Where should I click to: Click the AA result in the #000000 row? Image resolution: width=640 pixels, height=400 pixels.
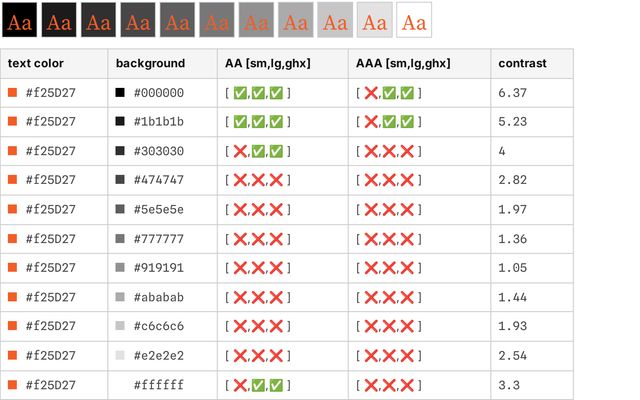pyautogui.click(x=259, y=93)
